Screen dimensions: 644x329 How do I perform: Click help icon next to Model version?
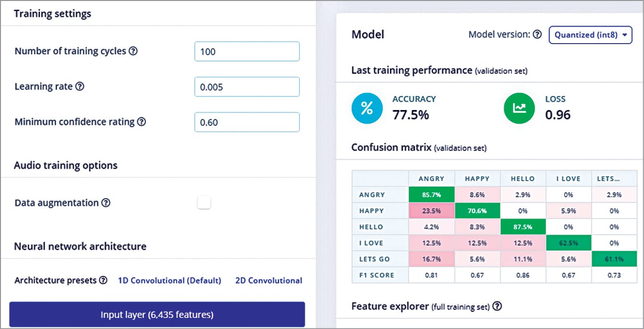(537, 34)
